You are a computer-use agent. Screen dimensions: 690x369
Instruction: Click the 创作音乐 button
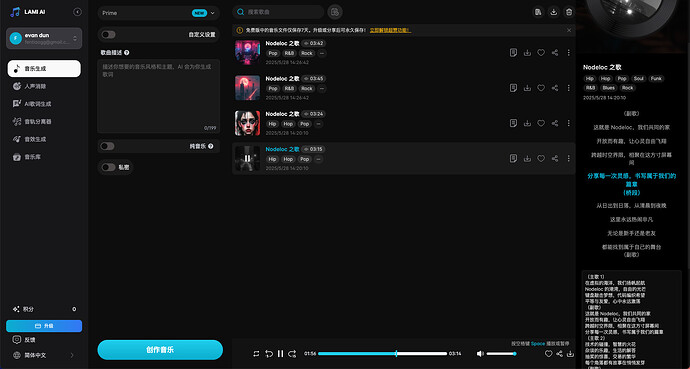click(x=160, y=350)
